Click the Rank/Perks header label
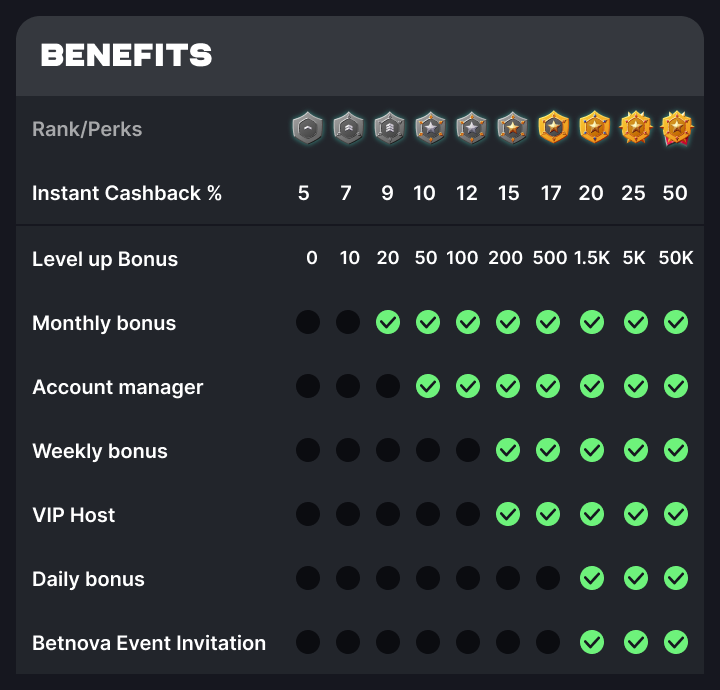720x690 pixels. pos(87,129)
